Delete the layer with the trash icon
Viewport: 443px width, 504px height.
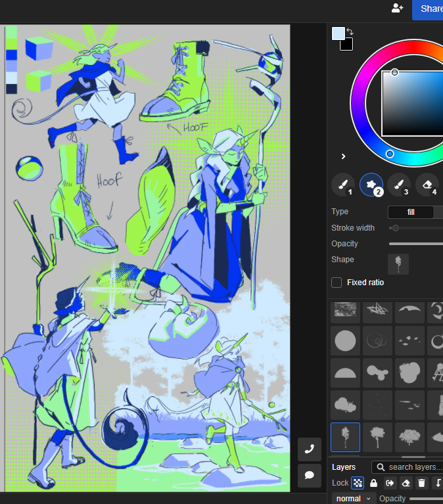(x=422, y=483)
